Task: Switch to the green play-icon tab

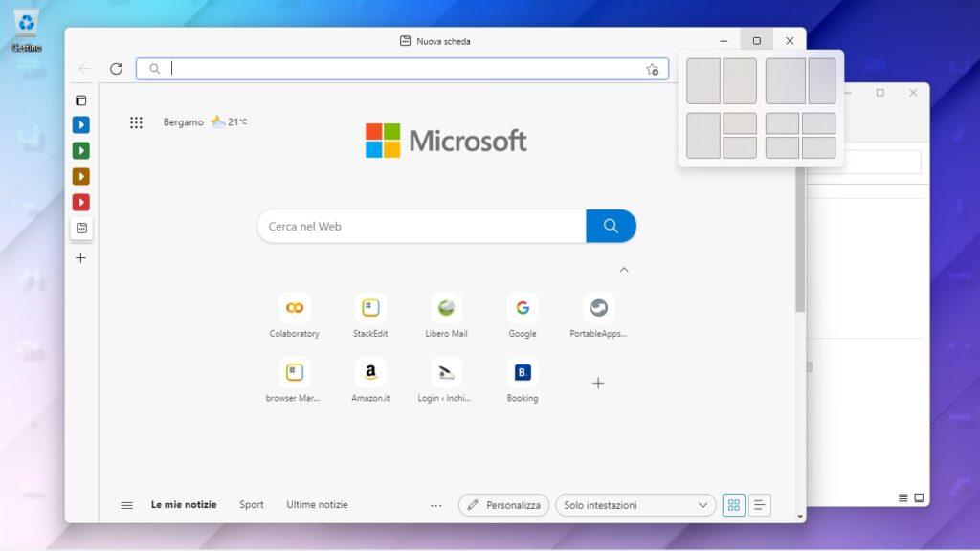Action: pyautogui.click(x=81, y=150)
